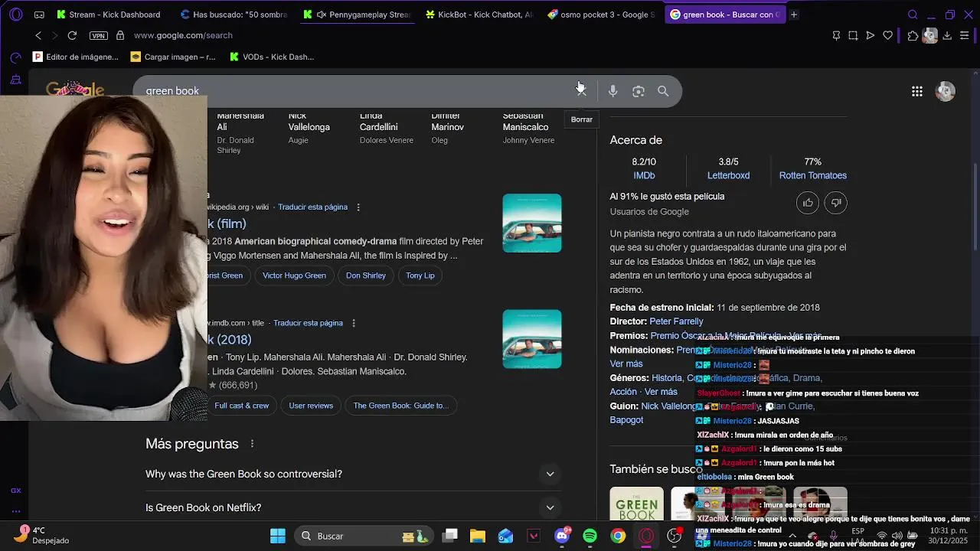The image size is (980, 551).
Task: Switch to the 'osmo pocket 3 - Google' tab
Action: click(x=602, y=15)
